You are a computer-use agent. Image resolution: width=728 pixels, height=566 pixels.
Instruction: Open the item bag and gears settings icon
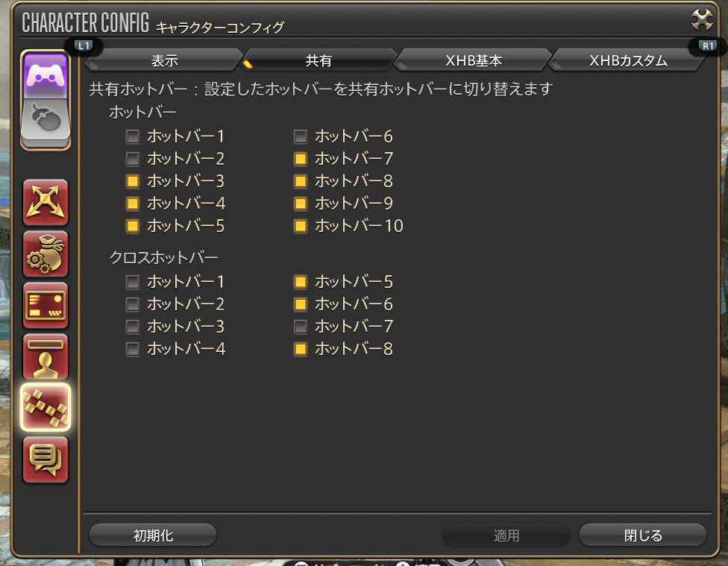(45, 254)
